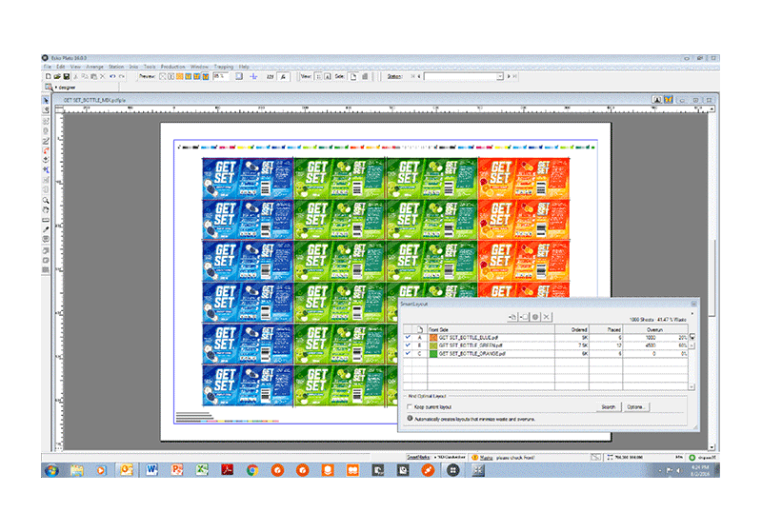Click the 7.5K ordered value of row B
The height and width of the screenshot is (532, 762).
583,345
